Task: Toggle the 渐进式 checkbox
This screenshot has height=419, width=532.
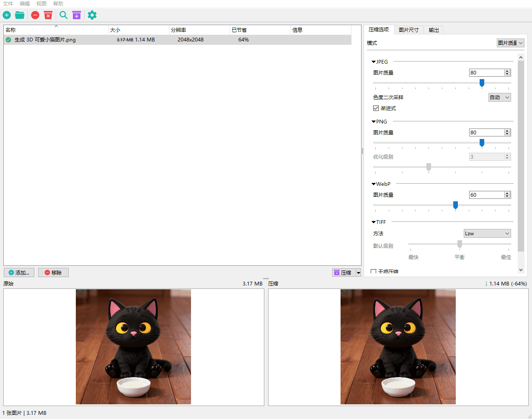Action: tap(376, 108)
